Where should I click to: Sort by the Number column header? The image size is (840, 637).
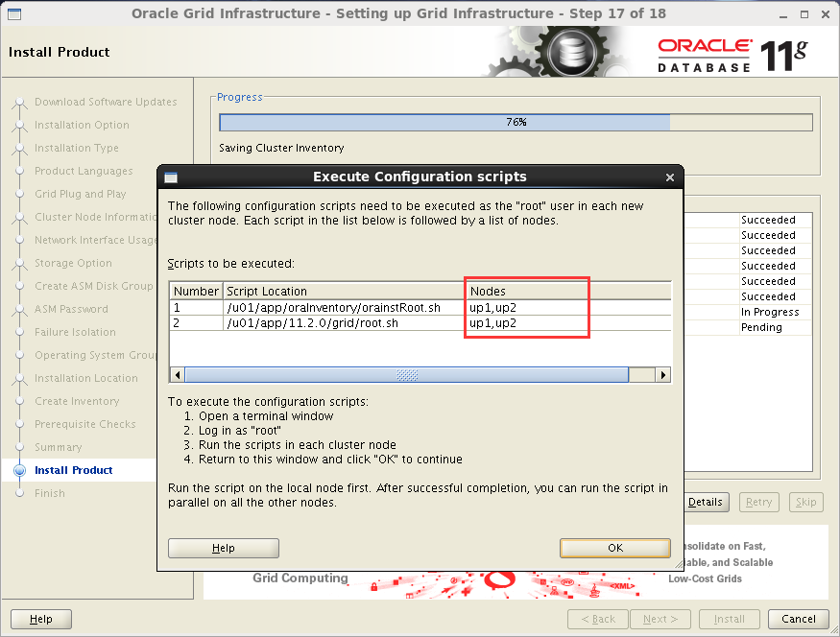pyautogui.click(x=196, y=291)
